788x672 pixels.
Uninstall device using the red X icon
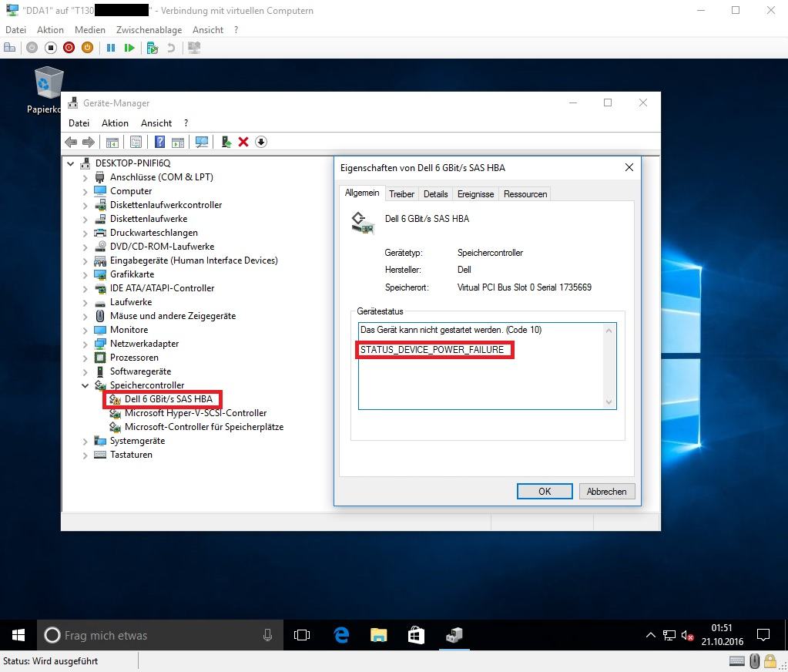click(x=243, y=143)
